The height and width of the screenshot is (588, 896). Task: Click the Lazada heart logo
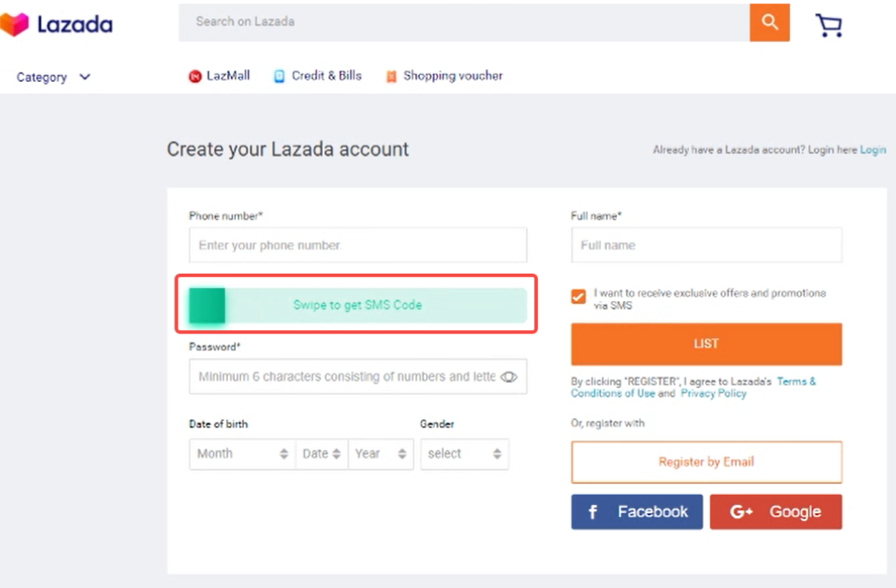pyautogui.click(x=16, y=25)
